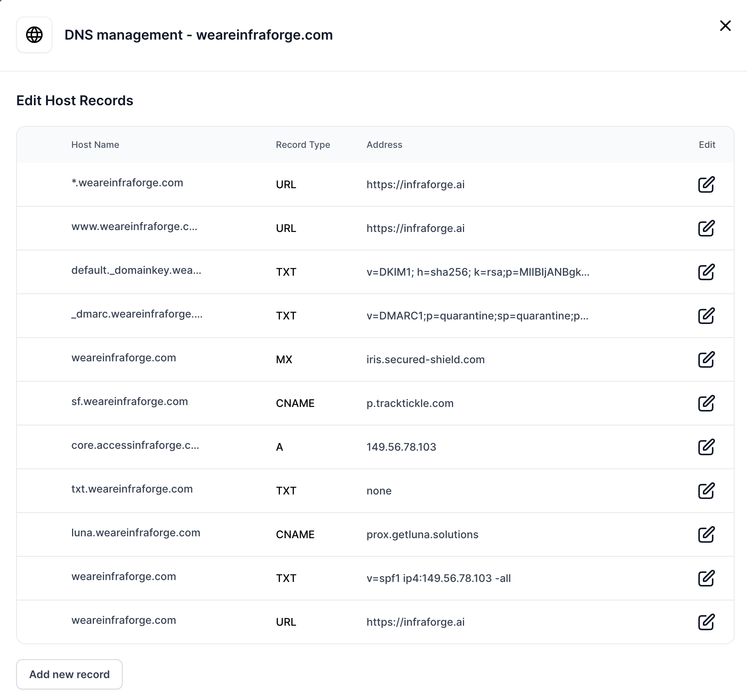Edit the default._domainkey DKIM TXT record
Viewport: 747px width, 700px height.
click(x=706, y=272)
